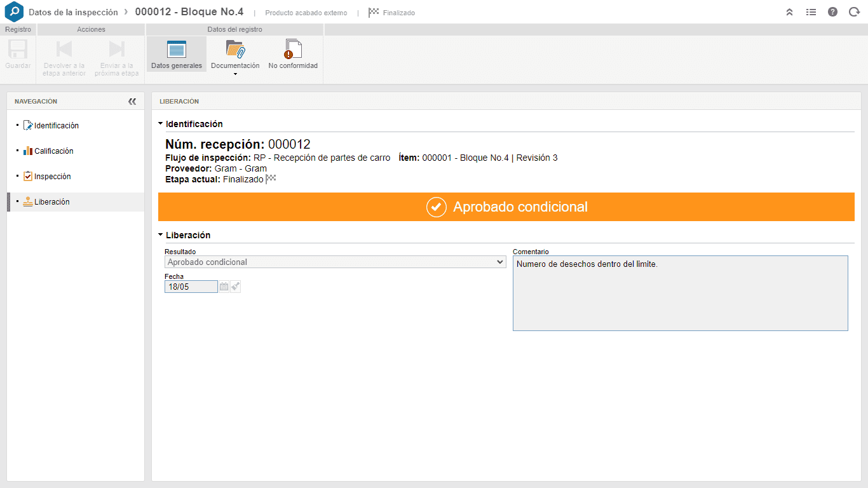Click the Aprobado condicional orange banner
This screenshot has height=488, width=868.
tap(506, 207)
